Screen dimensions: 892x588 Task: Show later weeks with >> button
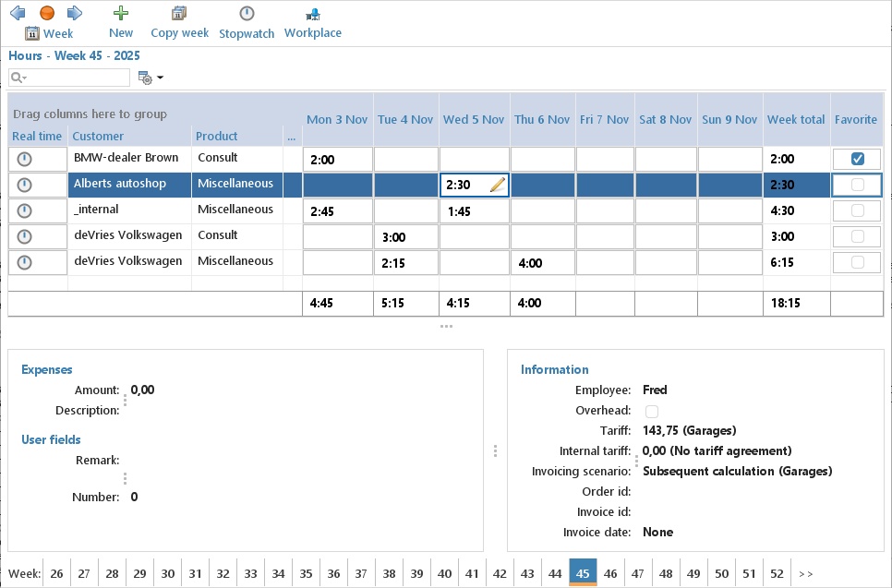tap(805, 574)
